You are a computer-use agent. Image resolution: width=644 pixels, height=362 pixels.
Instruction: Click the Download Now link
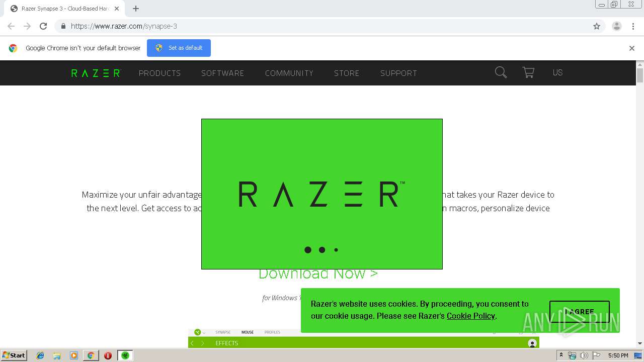318,274
